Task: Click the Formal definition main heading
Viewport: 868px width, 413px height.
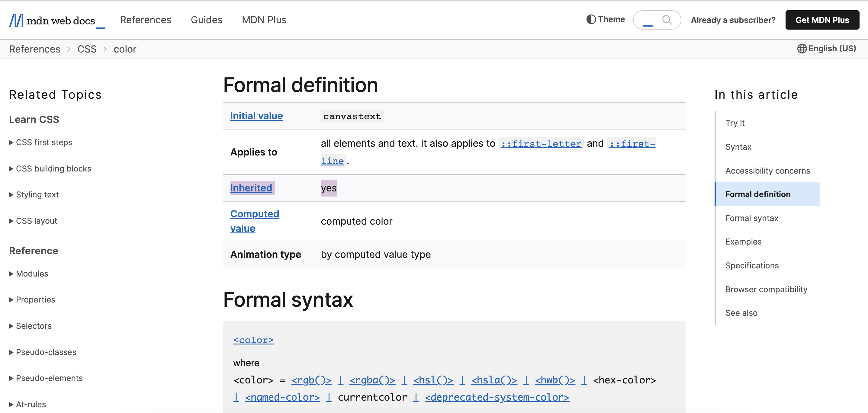Action: click(301, 85)
